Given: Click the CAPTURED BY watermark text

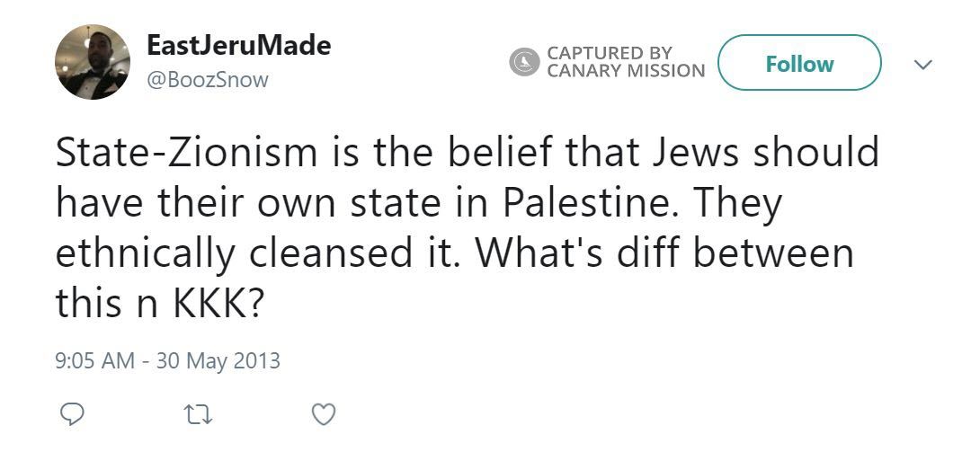Looking at the screenshot, I should (x=610, y=53).
